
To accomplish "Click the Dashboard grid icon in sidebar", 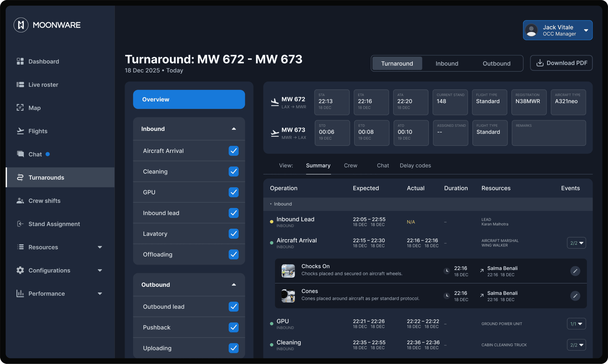I will pyautogui.click(x=20, y=61).
